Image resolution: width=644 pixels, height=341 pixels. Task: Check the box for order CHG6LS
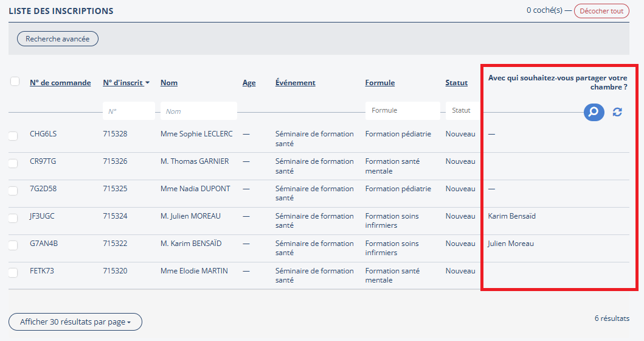(x=13, y=136)
